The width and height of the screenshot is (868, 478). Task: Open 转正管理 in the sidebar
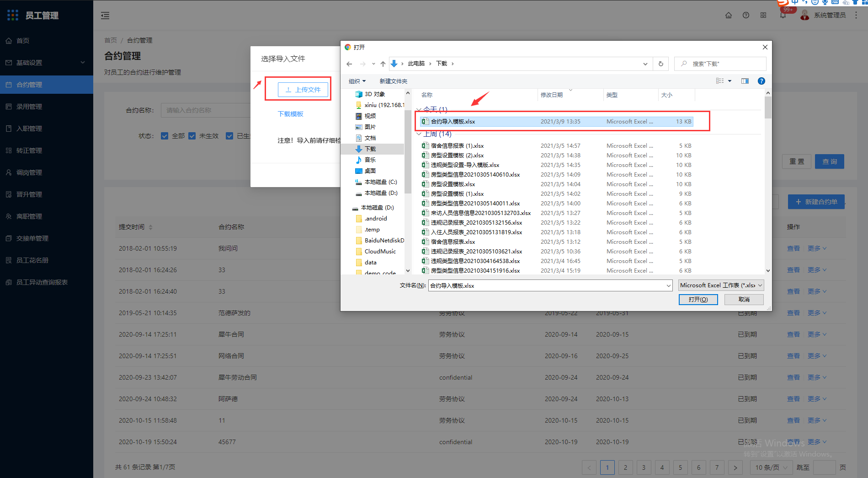coord(47,150)
